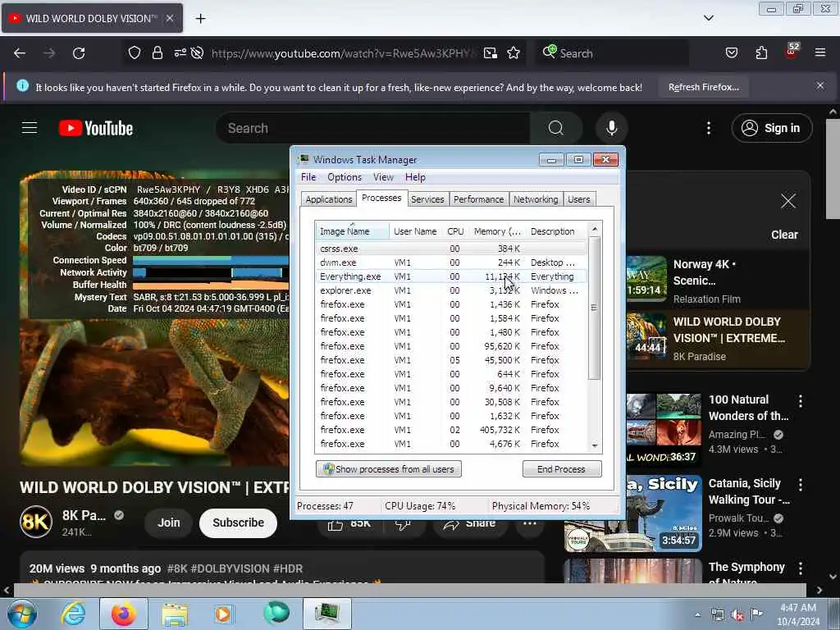
Task: Sort processes by CPU column header
Action: pyautogui.click(x=455, y=231)
